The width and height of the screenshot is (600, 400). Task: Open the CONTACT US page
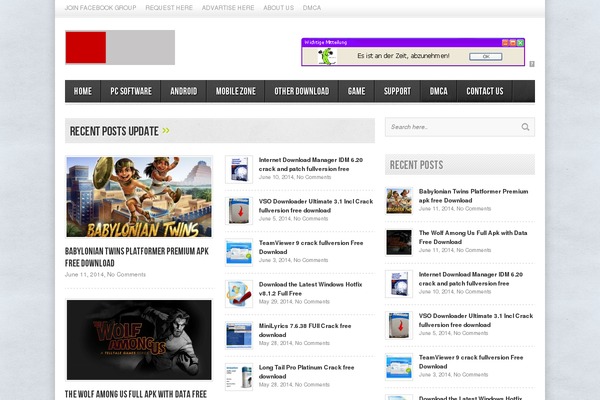coord(485,91)
